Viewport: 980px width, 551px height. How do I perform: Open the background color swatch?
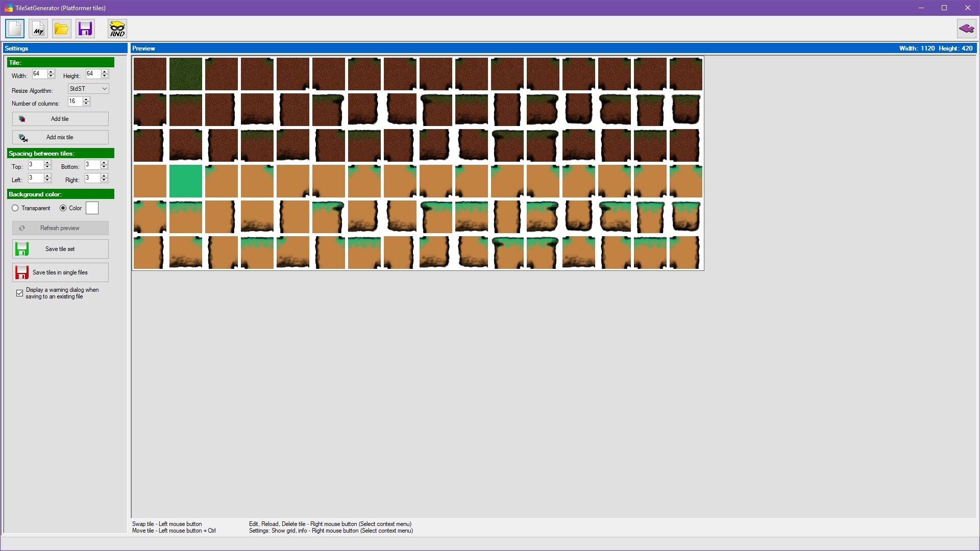[92, 208]
